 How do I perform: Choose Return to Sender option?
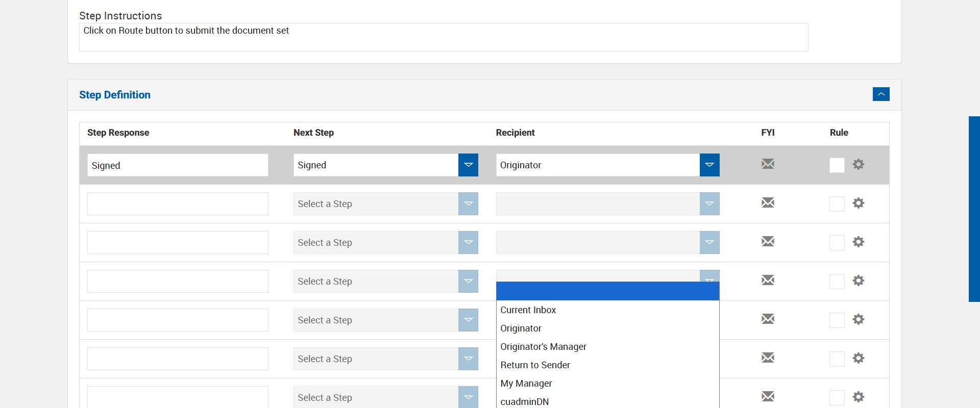coord(535,365)
